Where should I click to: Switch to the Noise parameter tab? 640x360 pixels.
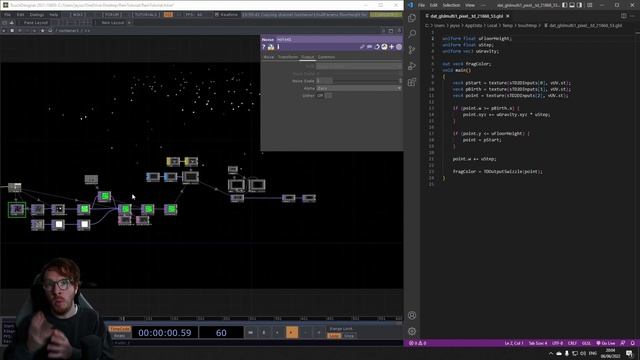click(269, 57)
